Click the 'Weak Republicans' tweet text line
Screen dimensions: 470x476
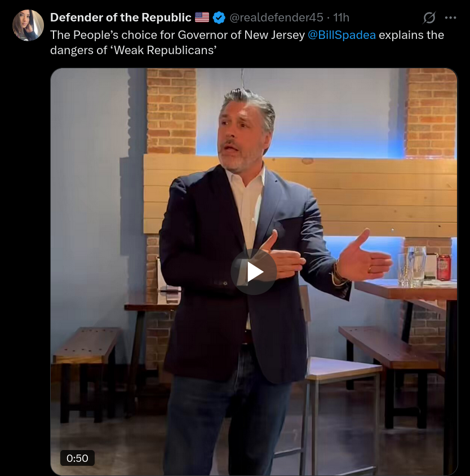click(134, 50)
